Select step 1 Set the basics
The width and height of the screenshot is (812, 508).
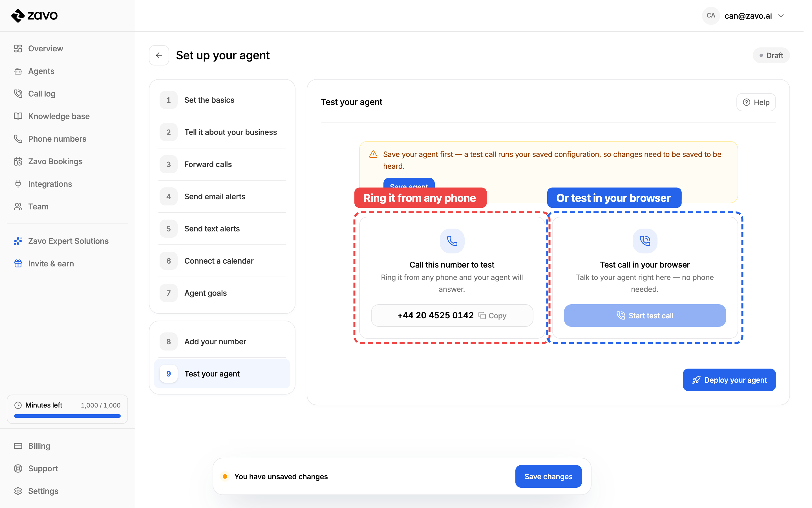(222, 100)
